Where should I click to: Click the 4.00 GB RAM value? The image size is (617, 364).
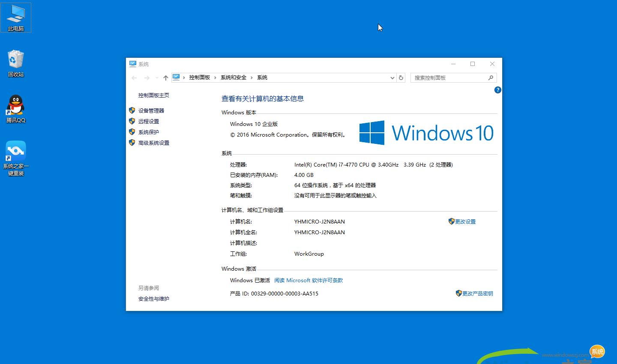304,175
